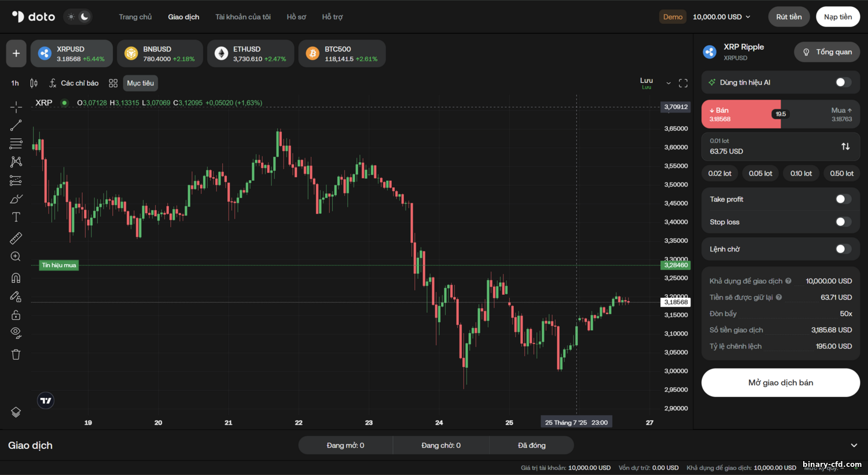Enter fullscreen chart mode
868x475 pixels.
click(683, 83)
